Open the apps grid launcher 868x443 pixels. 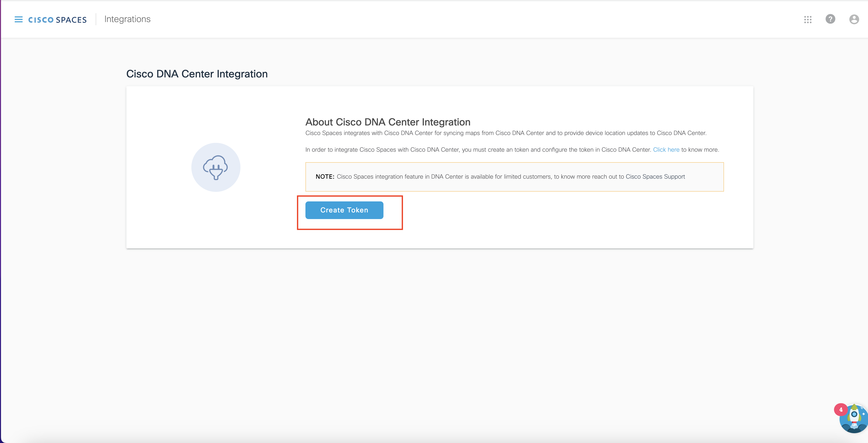[x=807, y=20]
